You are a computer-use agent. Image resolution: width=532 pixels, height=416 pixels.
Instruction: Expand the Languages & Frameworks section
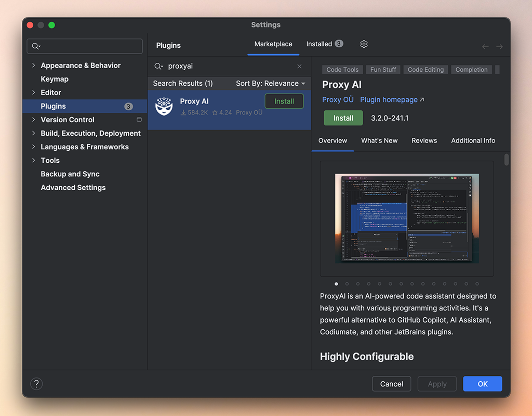(x=34, y=147)
